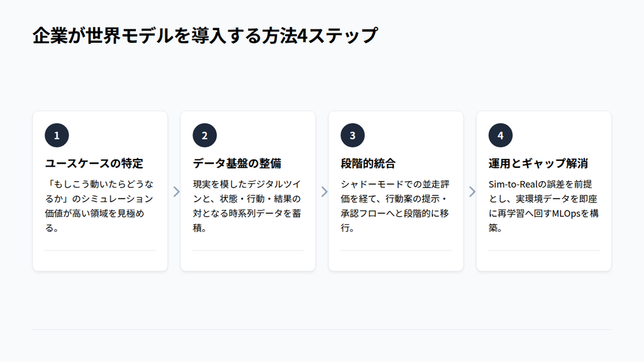Select the description mentioning デジタルツイン
The height and width of the screenshot is (362, 644).
click(247, 206)
